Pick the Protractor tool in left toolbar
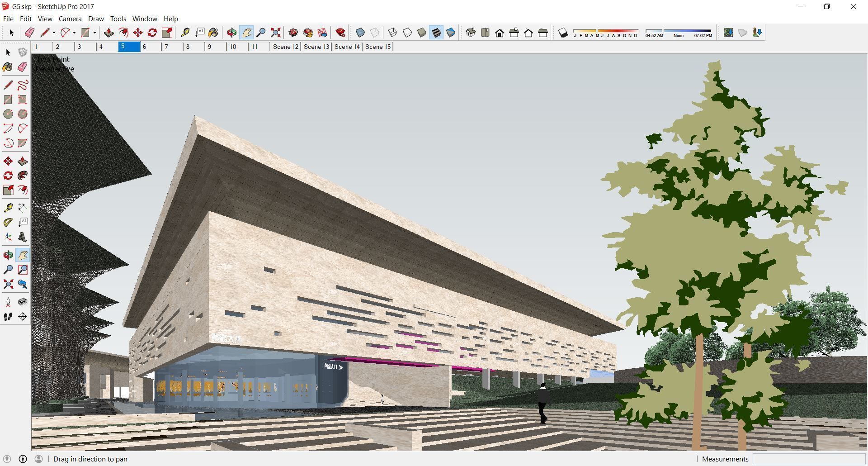Viewport: 868px width, 466px height. pos(8,222)
